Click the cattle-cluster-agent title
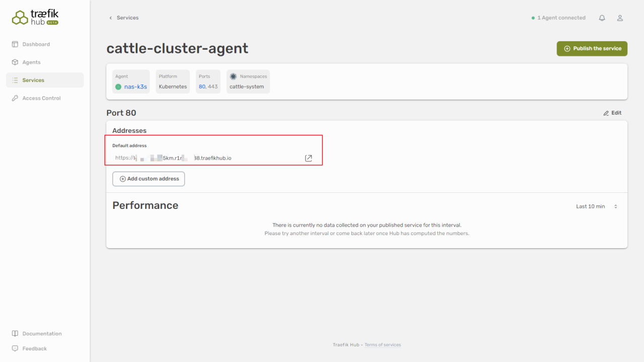The height and width of the screenshot is (362, 644). point(178,48)
